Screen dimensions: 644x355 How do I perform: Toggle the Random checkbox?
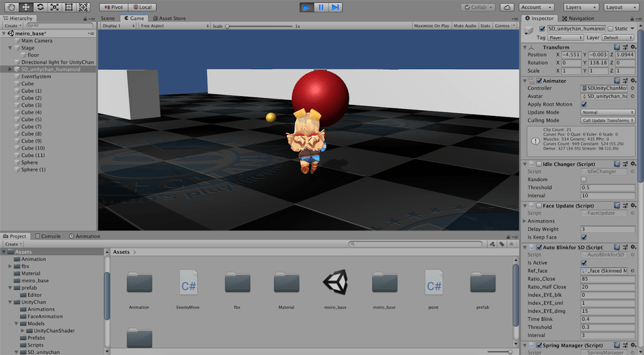584,180
